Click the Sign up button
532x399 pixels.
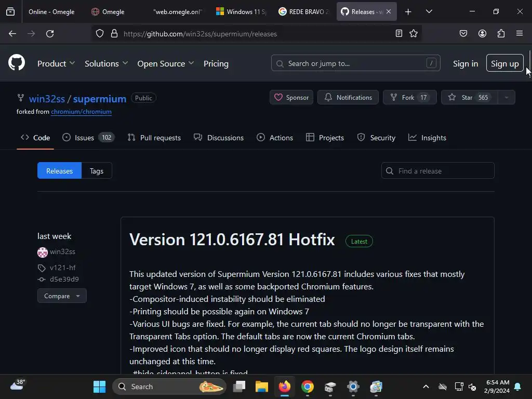[505, 63]
